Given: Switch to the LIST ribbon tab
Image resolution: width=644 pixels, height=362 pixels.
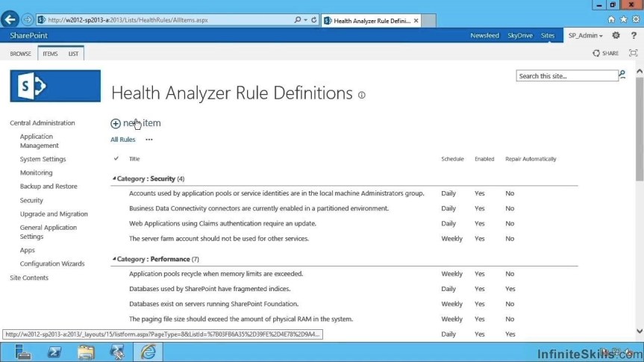Looking at the screenshot, I should (x=74, y=54).
